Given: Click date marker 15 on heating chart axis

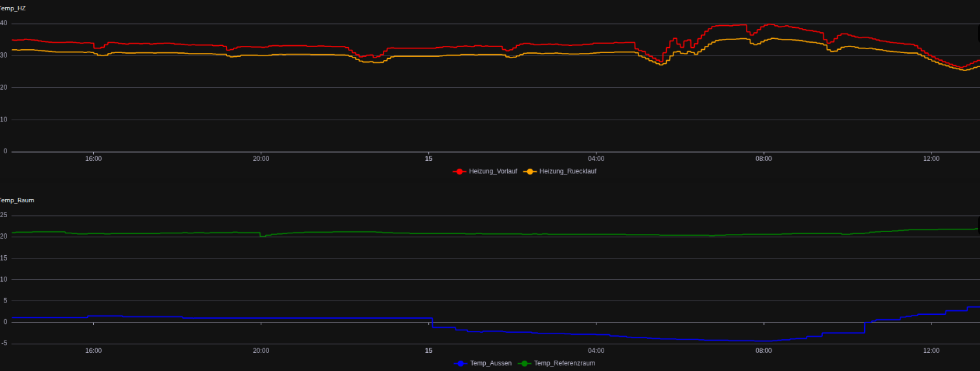Looking at the screenshot, I should tap(428, 158).
